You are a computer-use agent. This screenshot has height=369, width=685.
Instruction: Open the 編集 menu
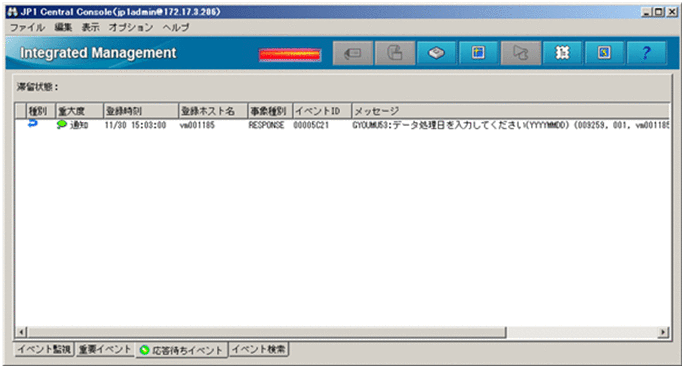[63, 28]
